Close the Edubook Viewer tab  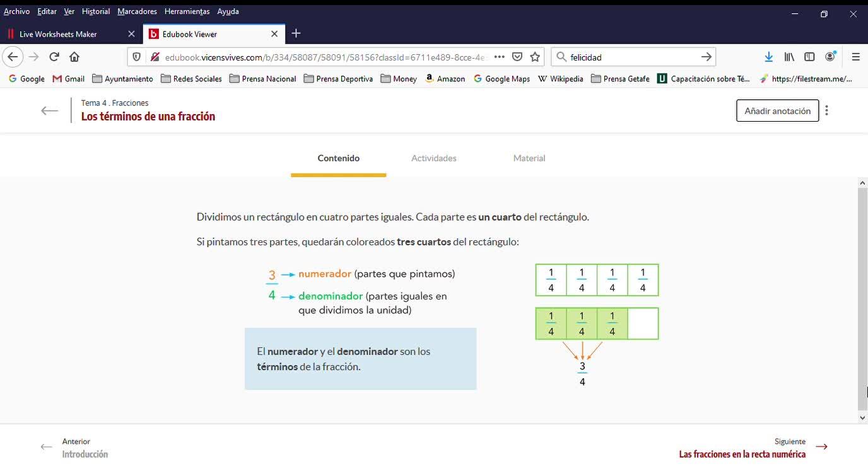pos(274,34)
